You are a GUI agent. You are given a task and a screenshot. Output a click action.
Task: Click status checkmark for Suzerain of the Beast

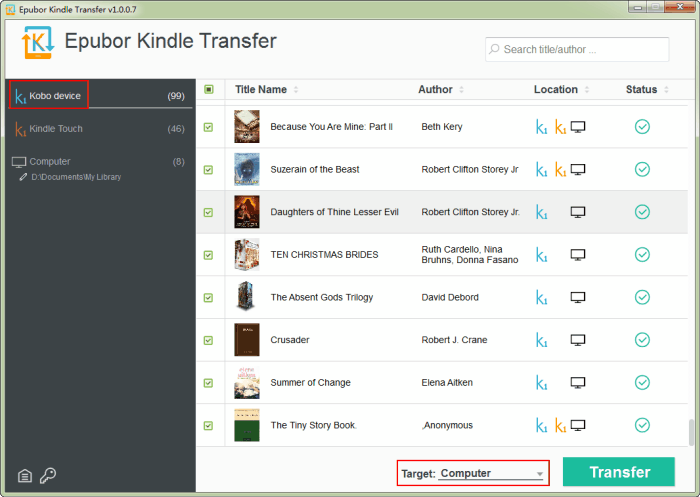click(642, 170)
